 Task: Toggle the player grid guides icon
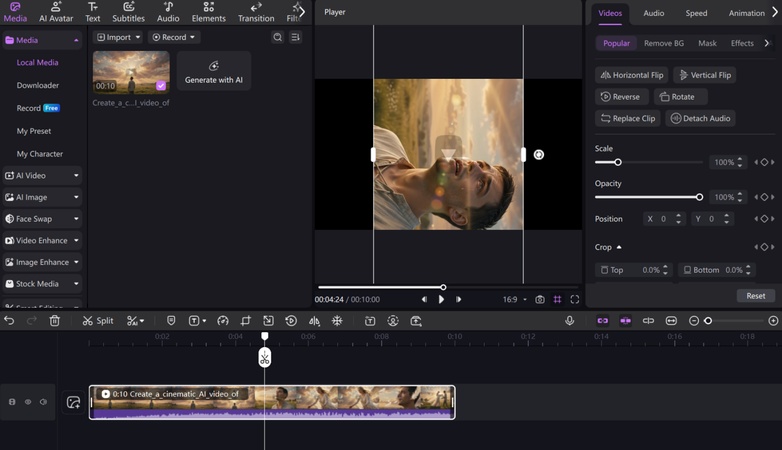pos(557,299)
